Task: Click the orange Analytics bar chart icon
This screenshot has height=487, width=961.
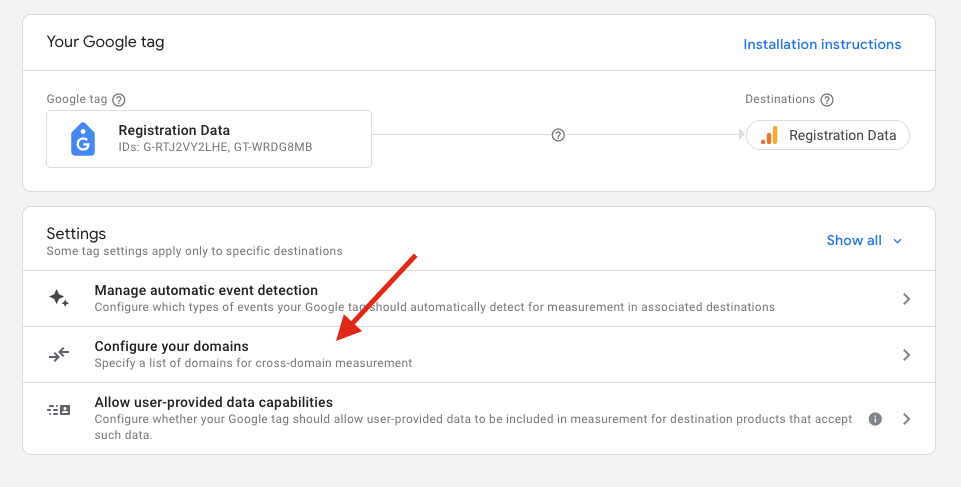Action: tap(769, 136)
